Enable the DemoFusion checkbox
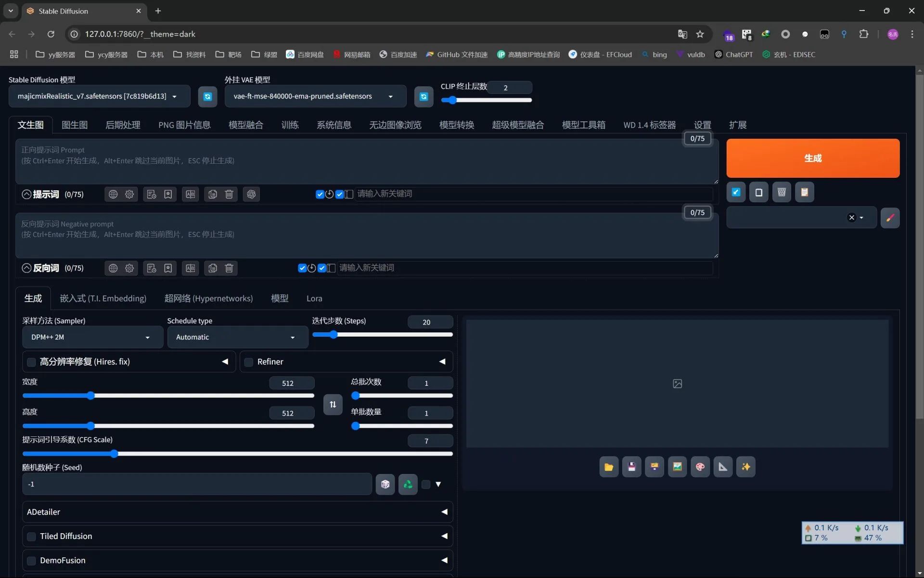This screenshot has height=578, width=924. click(x=31, y=561)
